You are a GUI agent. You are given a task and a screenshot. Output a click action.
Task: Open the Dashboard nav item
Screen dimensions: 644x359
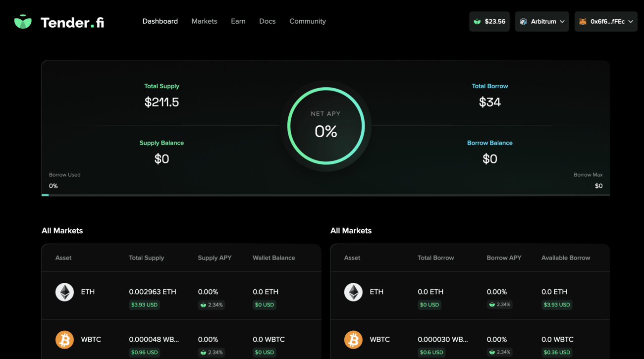[160, 21]
